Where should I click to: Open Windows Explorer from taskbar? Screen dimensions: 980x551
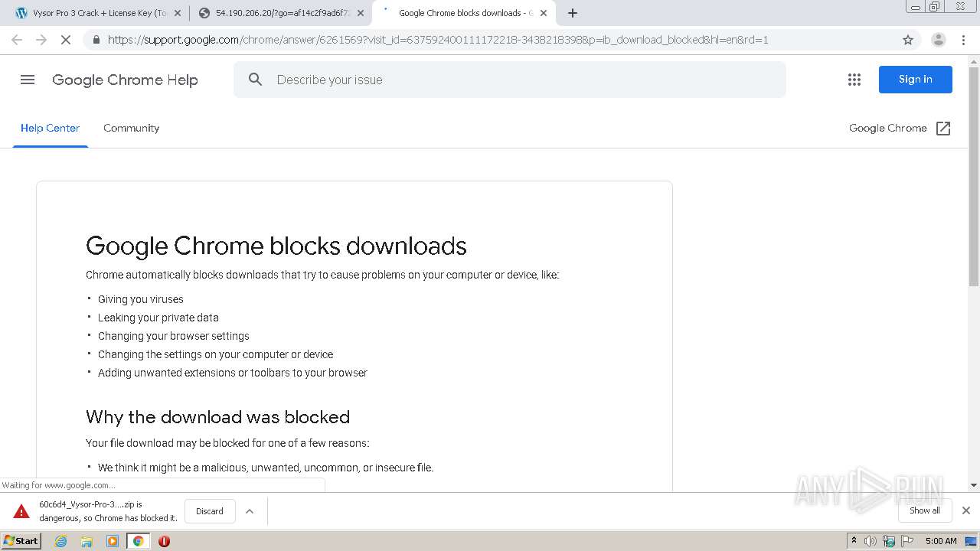click(x=87, y=541)
